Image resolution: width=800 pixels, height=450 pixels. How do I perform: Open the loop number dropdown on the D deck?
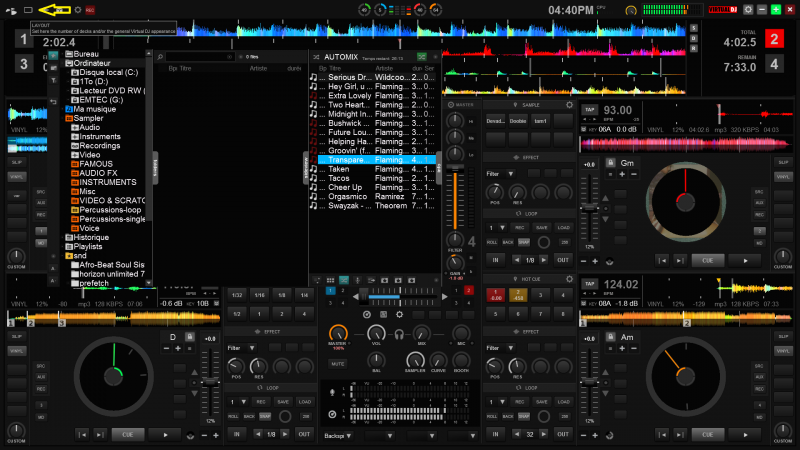[238, 402]
